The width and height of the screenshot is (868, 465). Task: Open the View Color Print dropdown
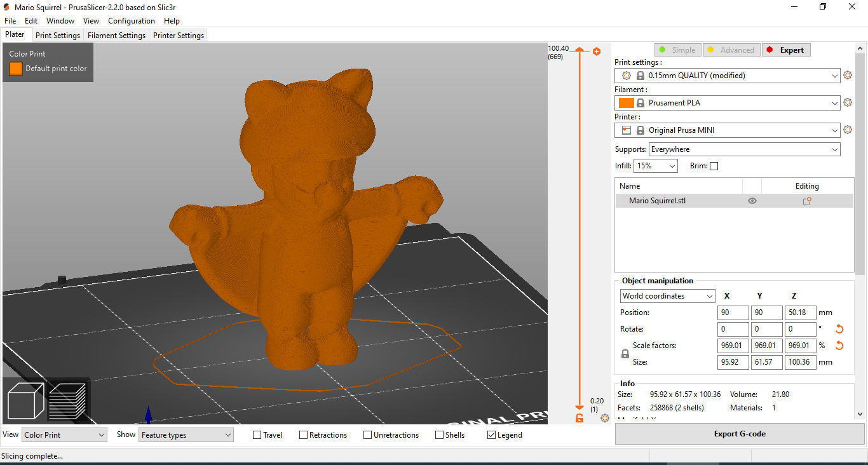64,435
